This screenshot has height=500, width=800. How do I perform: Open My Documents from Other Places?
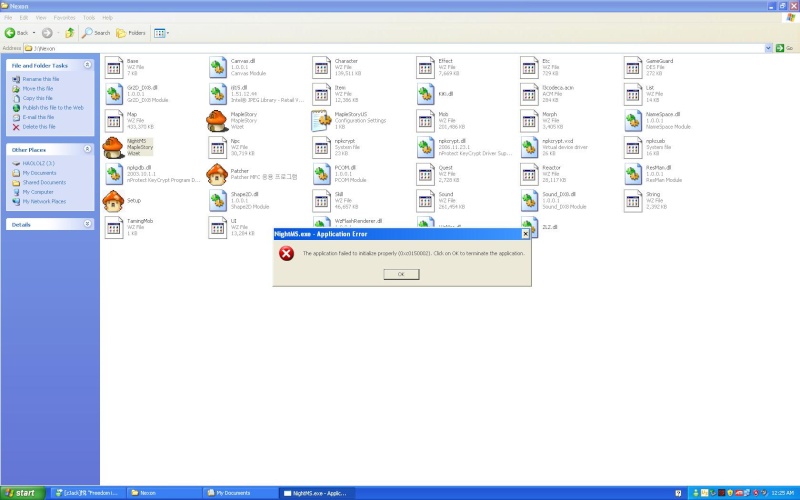[39, 173]
